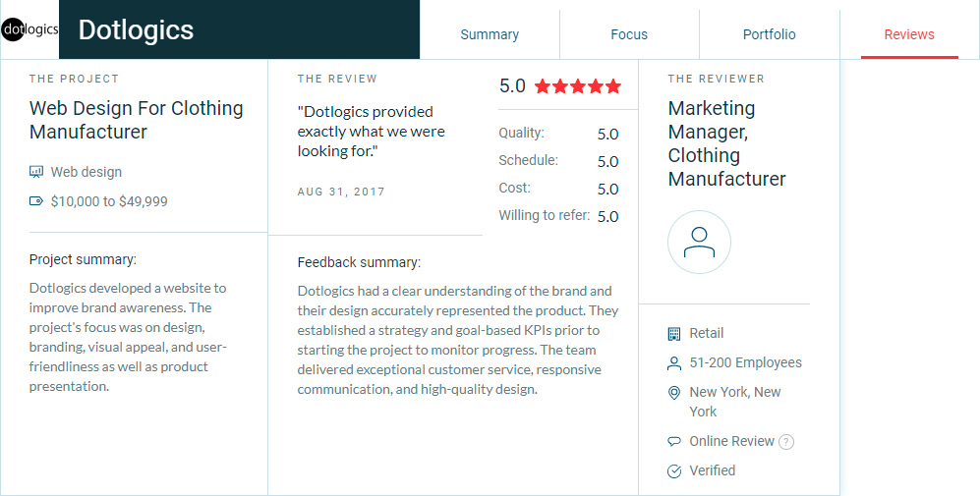Click the Online Review help question mark
Image resolution: width=980 pixels, height=496 pixels.
[786, 442]
